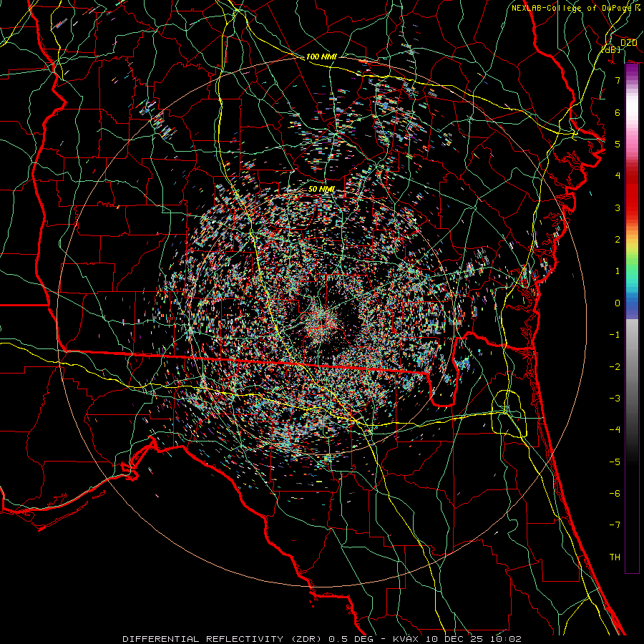Click the positive 5 value on the scale
Viewport: 644px width, 644px height.
click(618, 144)
